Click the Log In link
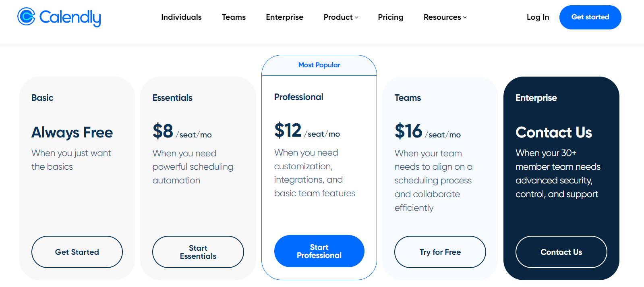 [x=538, y=17]
